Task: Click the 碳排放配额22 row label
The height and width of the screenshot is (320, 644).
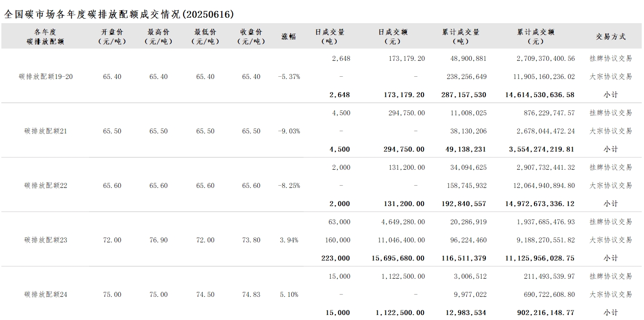Action: [46, 186]
